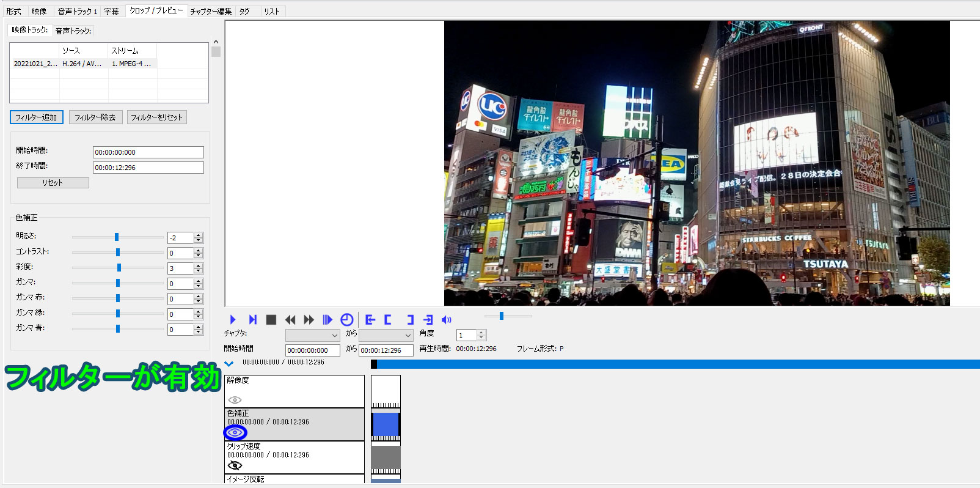The image size is (980, 488).
Task: Switch to the リスト tab
Action: [x=272, y=11]
